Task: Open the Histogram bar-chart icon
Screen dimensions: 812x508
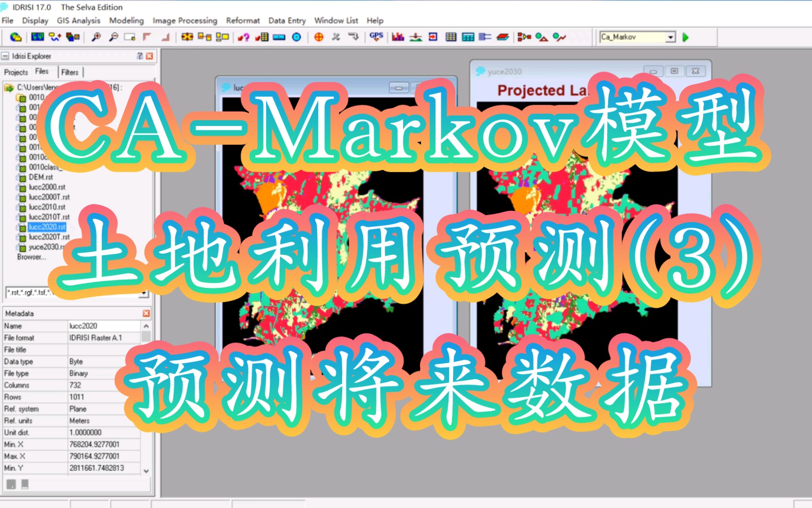Action: pyautogui.click(x=398, y=37)
